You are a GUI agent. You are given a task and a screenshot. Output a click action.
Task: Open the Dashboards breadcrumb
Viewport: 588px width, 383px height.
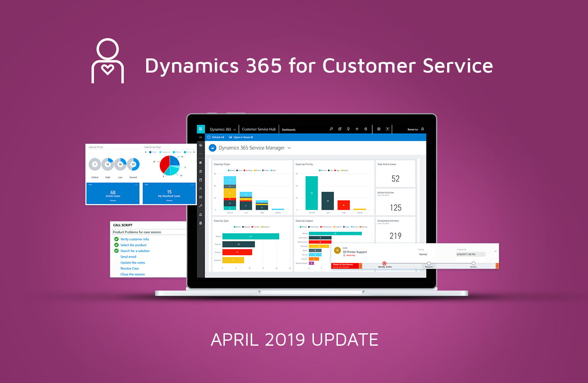[x=289, y=130]
